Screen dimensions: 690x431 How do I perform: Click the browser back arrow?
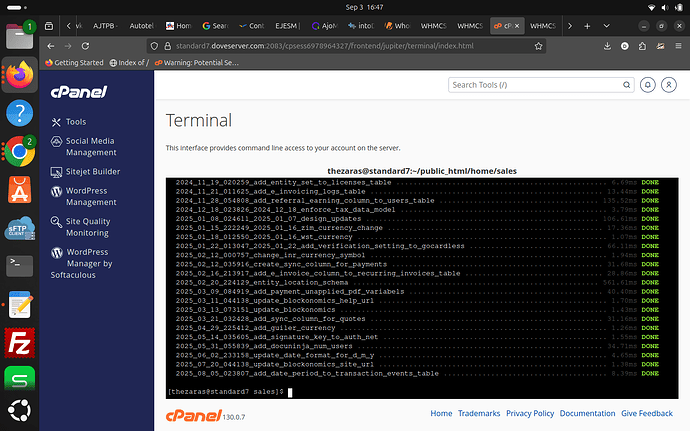click(51, 46)
